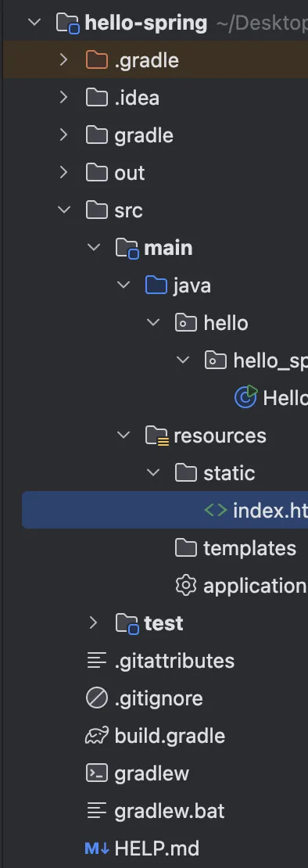Collapse the hello-spring project root chevron
The image size is (308, 868).
34,23
